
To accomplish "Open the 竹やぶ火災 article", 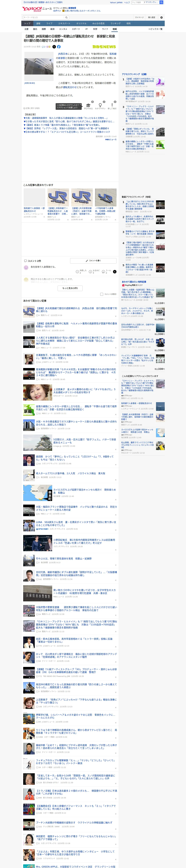I will (x=64, y=559).
